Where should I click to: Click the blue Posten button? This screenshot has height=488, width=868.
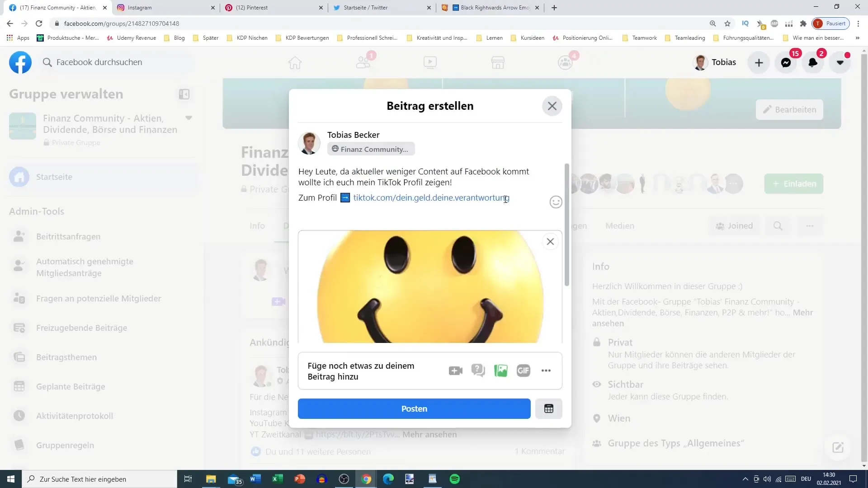click(414, 408)
